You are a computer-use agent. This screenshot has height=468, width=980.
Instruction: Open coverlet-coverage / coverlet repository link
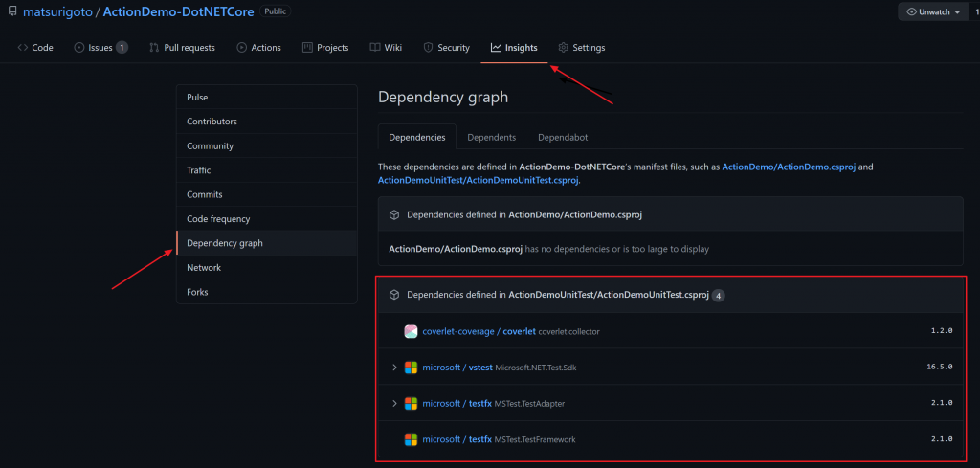[x=479, y=331]
